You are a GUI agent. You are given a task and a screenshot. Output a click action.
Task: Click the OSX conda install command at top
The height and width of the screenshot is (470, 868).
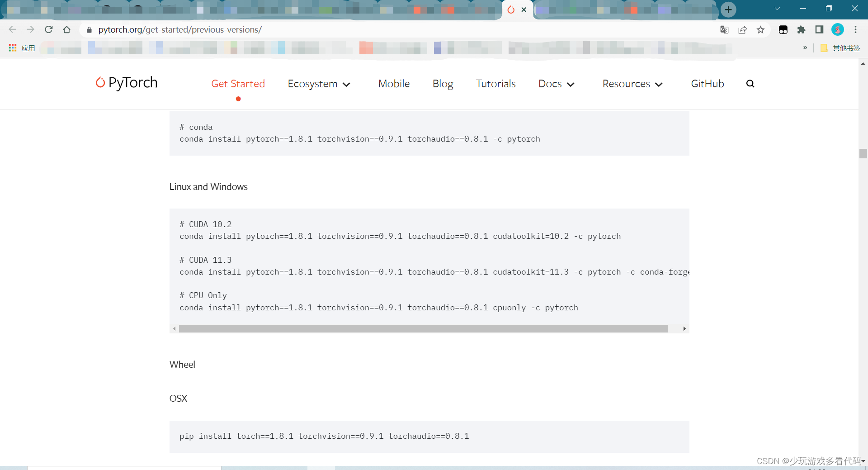[x=360, y=139]
